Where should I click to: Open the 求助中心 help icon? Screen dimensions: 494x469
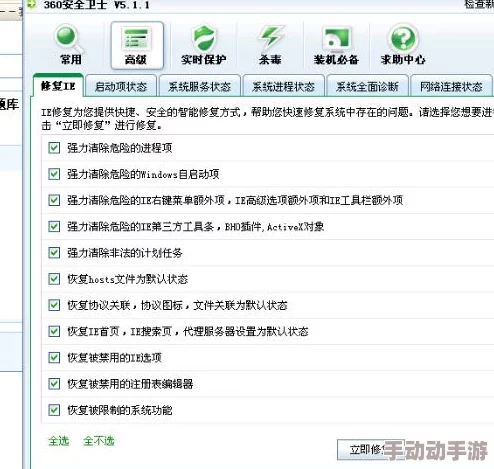[x=403, y=45]
